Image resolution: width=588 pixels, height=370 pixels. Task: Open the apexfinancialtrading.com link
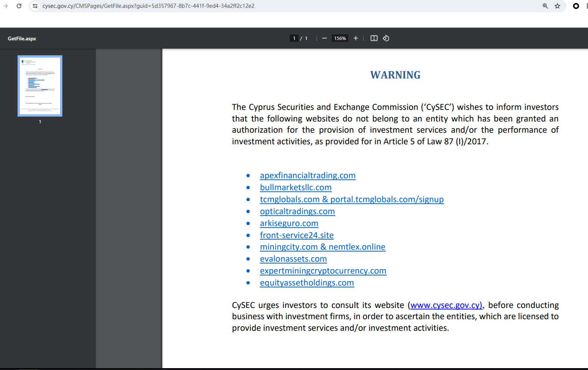[308, 176]
